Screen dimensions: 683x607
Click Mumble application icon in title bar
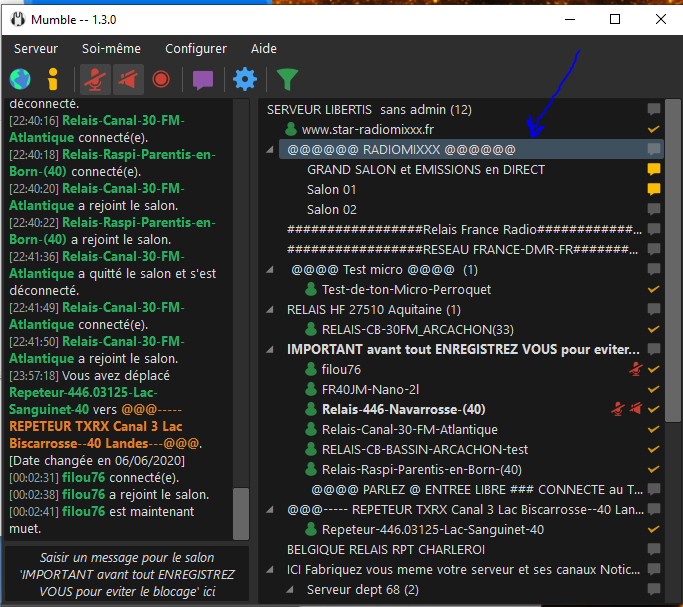point(18,20)
